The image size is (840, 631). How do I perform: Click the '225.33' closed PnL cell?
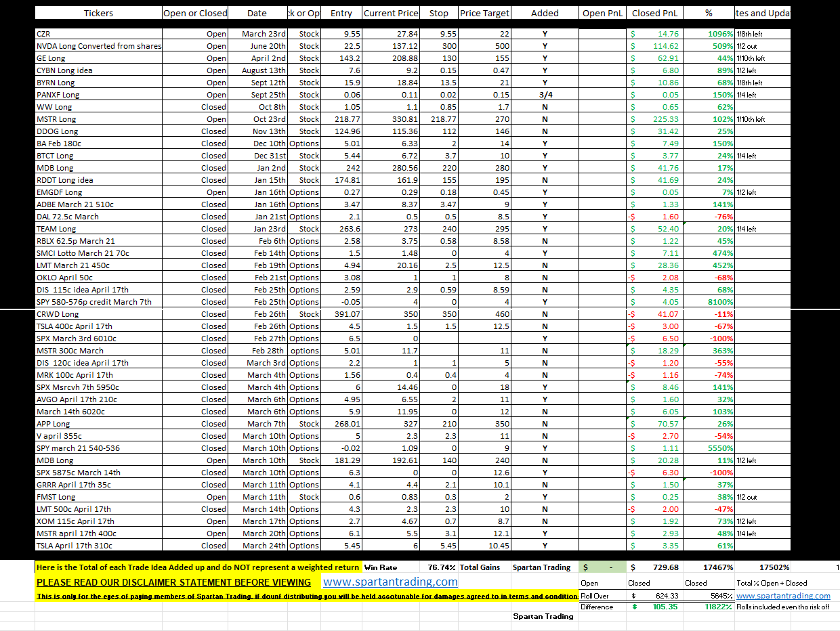[x=656, y=119]
